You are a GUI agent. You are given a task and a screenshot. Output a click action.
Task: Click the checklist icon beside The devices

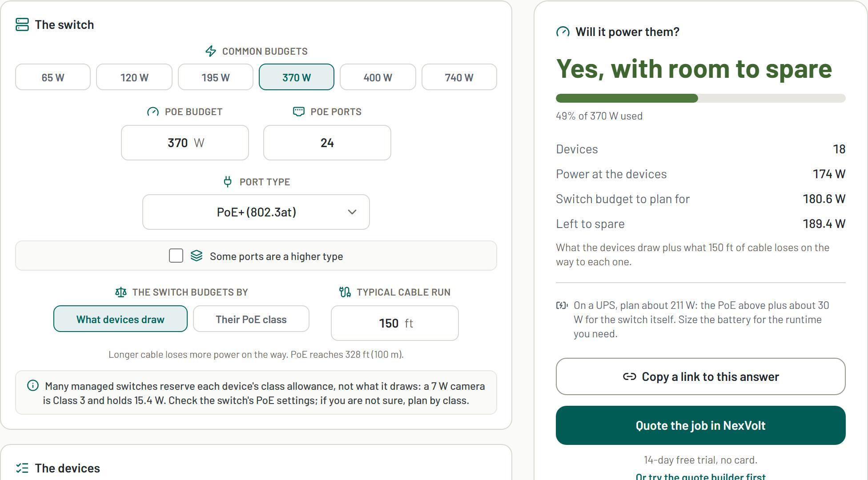[x=22, y=468]
